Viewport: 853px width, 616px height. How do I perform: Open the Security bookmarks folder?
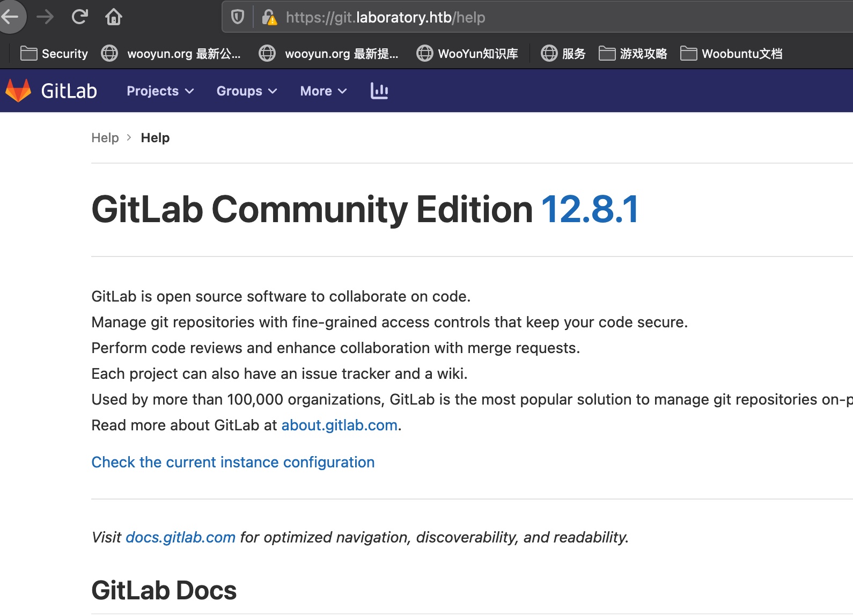[54, 54]
